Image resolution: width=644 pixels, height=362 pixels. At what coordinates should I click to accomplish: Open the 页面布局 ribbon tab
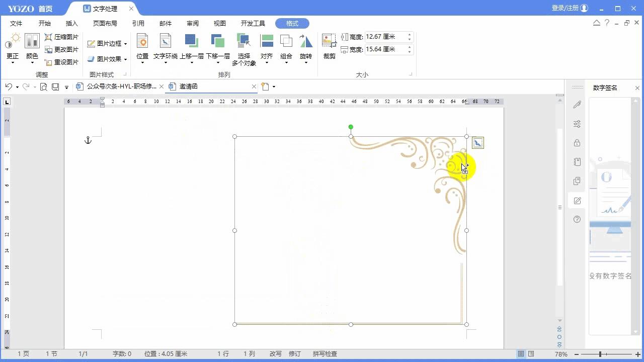[x=105, y=24]
